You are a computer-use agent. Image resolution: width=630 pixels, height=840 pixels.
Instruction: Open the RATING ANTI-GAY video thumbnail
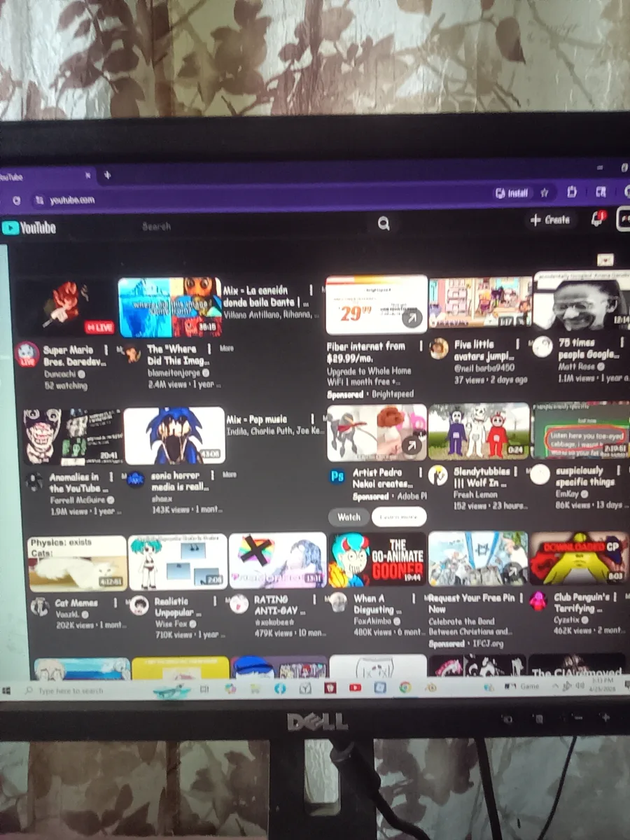(x=278, y=560)
